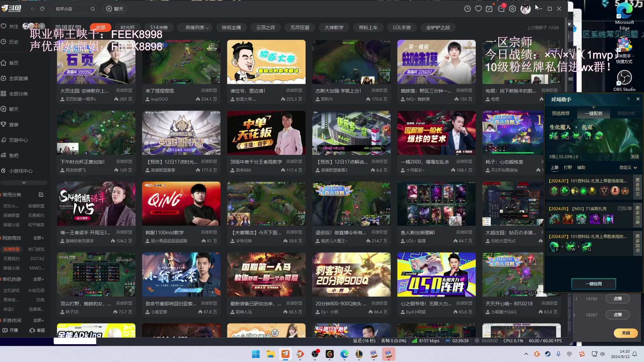Select the 云顶之弈 filter tab
The height and width of the screenshot is (362, 644).
click(x=266, y=27)
